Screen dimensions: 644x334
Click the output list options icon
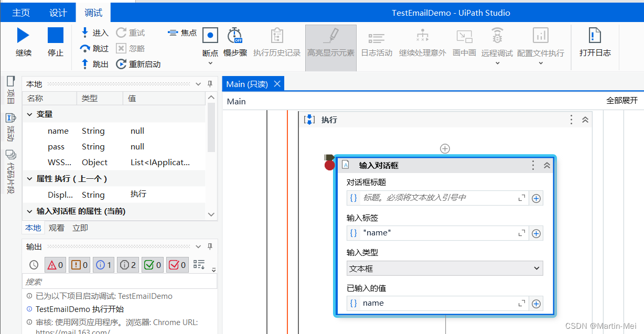[x=199, y=265]
